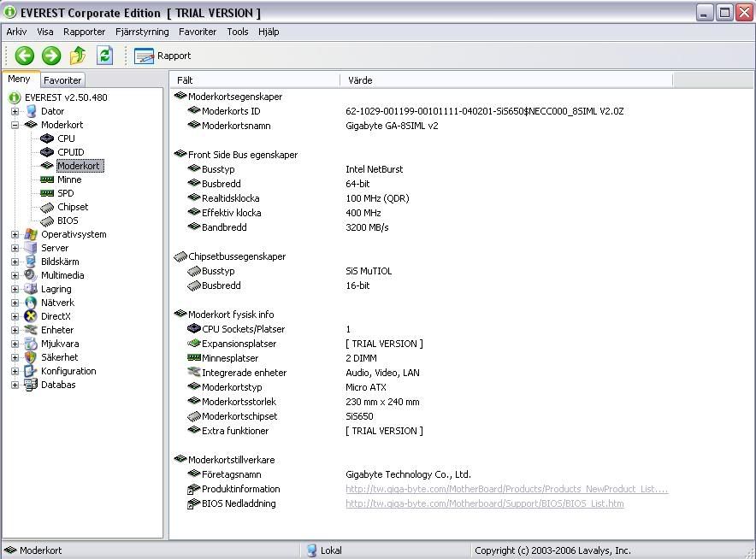Expand the Lagring tree node
Viewport: 756px width, 559px height.
[15, 289]
